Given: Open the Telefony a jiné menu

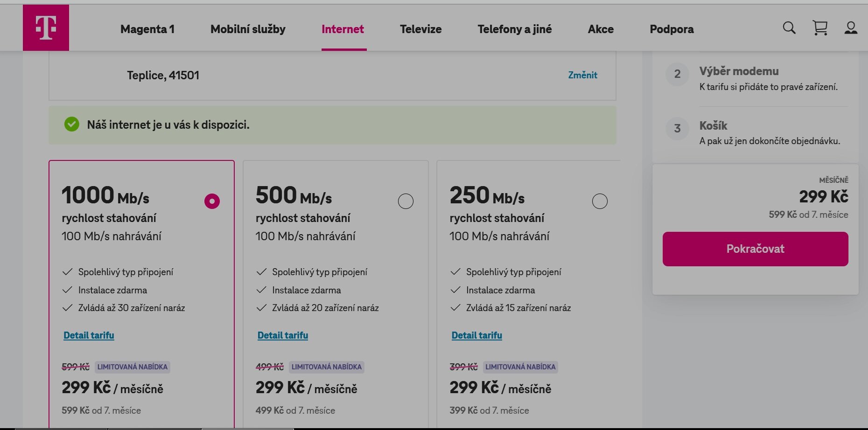Looking at the screenshot, I should (x=515, y=29).
